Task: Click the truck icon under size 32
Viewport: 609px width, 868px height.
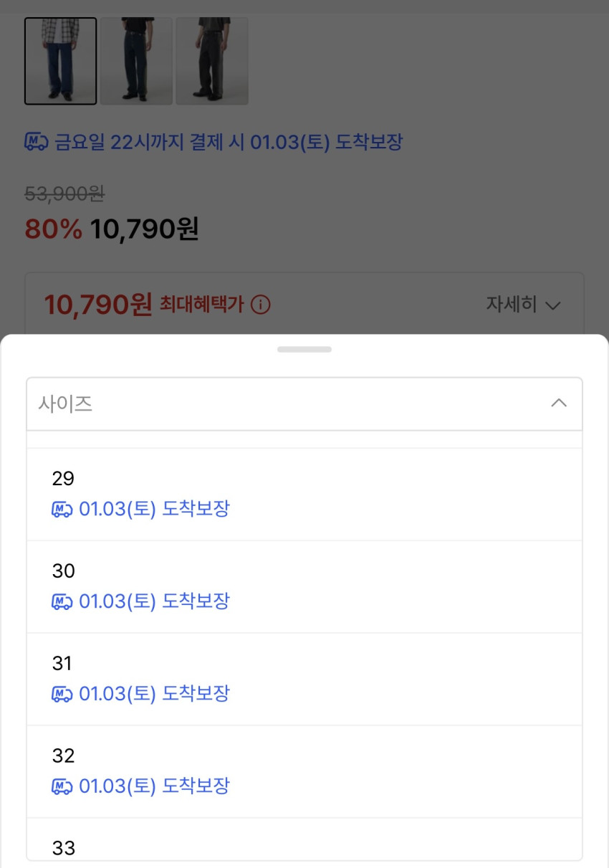Action: pos(62,787)
